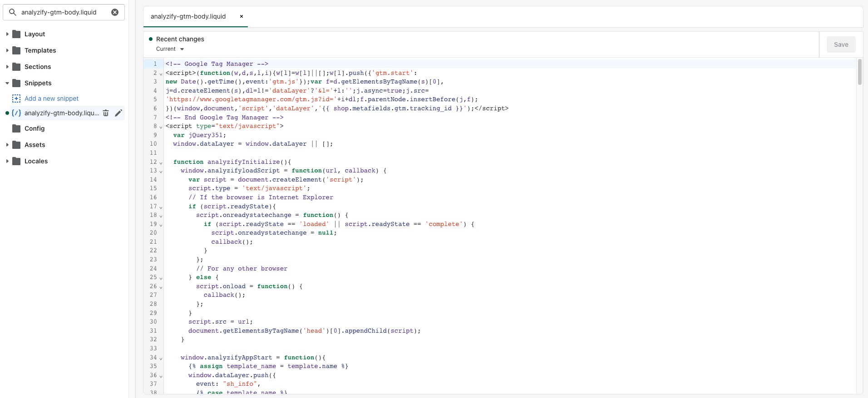Fold the else block at line 25
868x398 pixels.
pyautogui.click(x=161, y=278)
